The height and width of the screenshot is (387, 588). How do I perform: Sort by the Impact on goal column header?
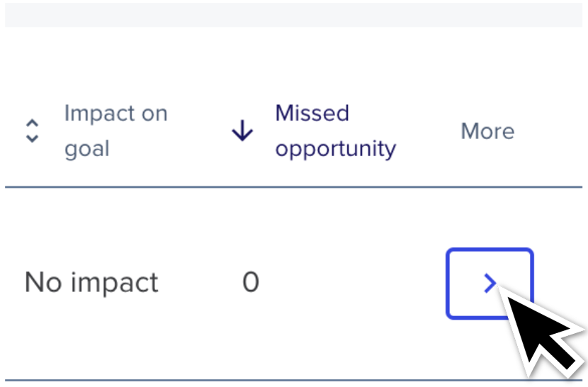115,130
